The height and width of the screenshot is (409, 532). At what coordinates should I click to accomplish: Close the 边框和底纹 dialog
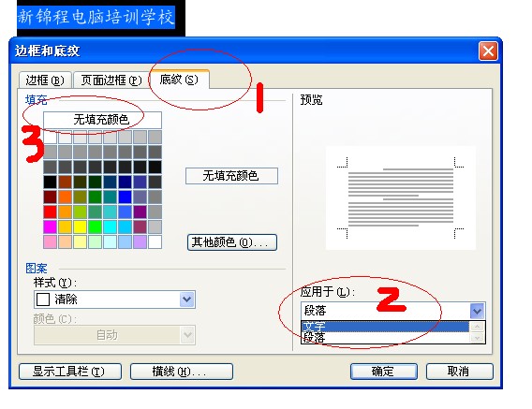(488, 51)
